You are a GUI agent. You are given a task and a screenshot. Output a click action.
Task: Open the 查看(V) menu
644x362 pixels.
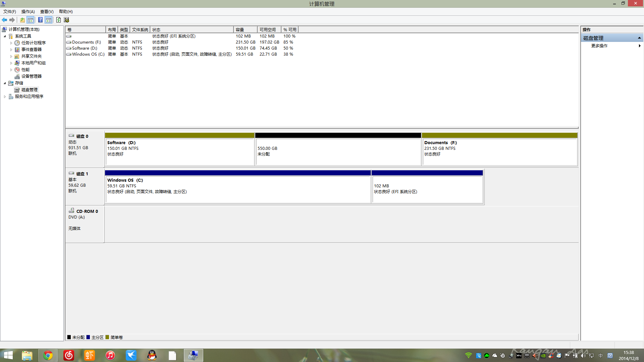[x=47, y=12]
